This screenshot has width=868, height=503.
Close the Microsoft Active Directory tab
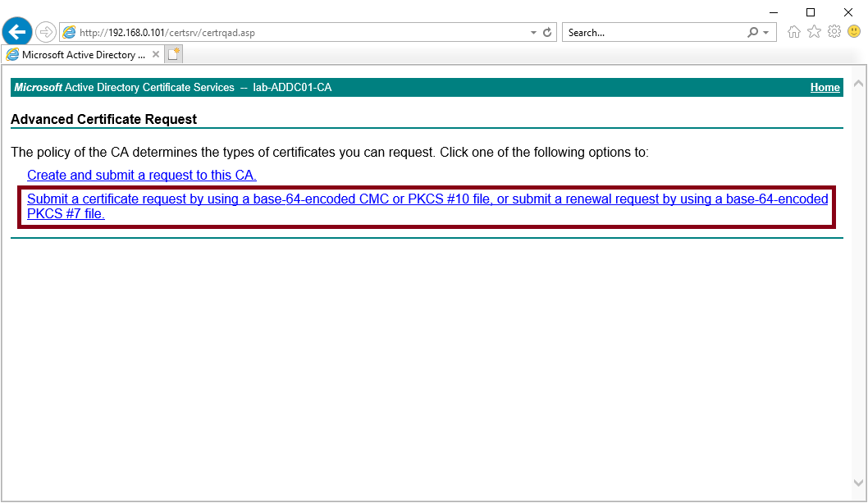click(x=156, y=54)
